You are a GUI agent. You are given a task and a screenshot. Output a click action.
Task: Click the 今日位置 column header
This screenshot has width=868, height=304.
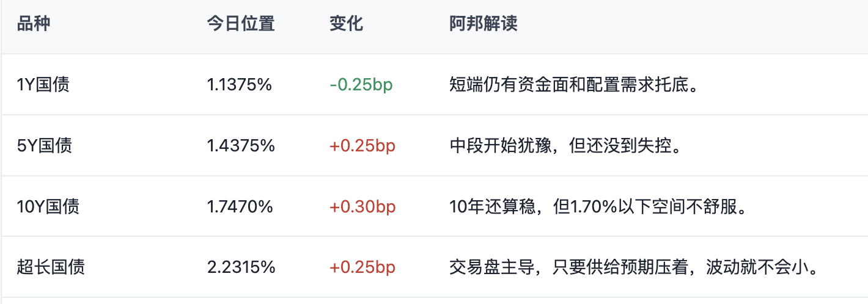241,24
